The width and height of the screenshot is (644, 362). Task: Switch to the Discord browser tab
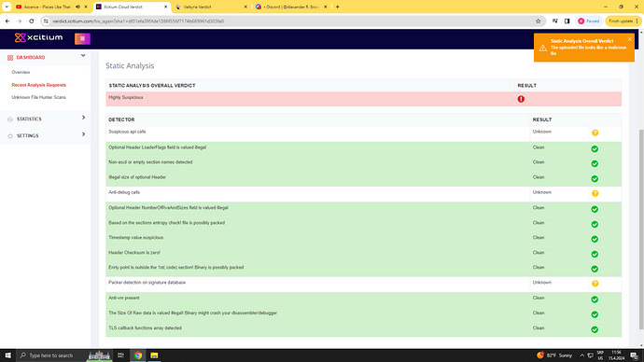[x=291, y=7]
